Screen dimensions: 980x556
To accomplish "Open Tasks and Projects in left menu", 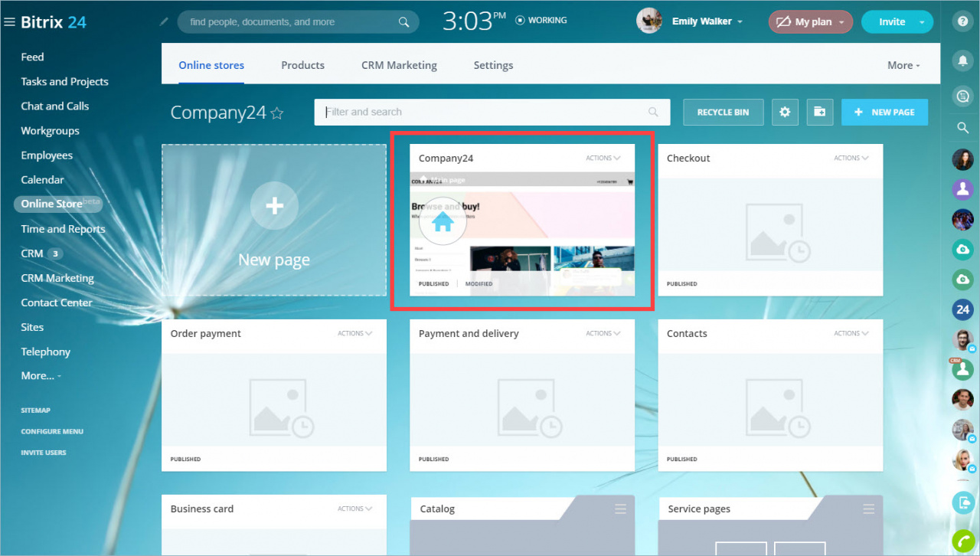I will (64, 81).
